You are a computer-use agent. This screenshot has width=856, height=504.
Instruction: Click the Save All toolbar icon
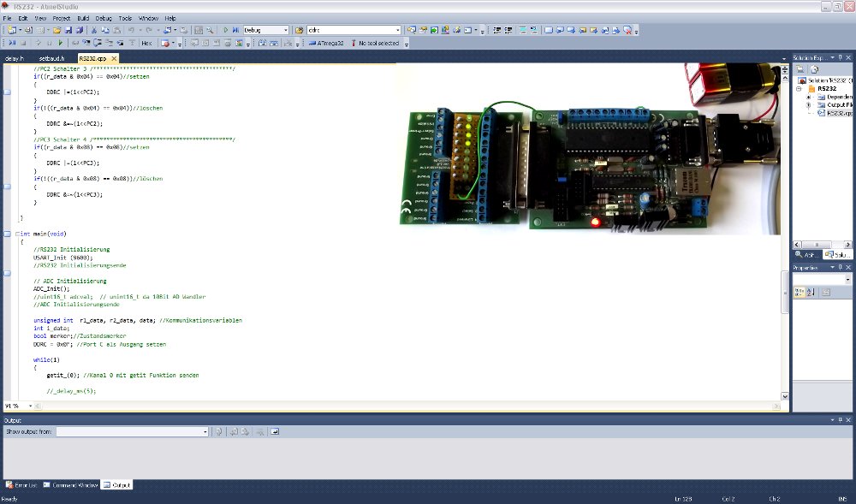tap(80, 30)
